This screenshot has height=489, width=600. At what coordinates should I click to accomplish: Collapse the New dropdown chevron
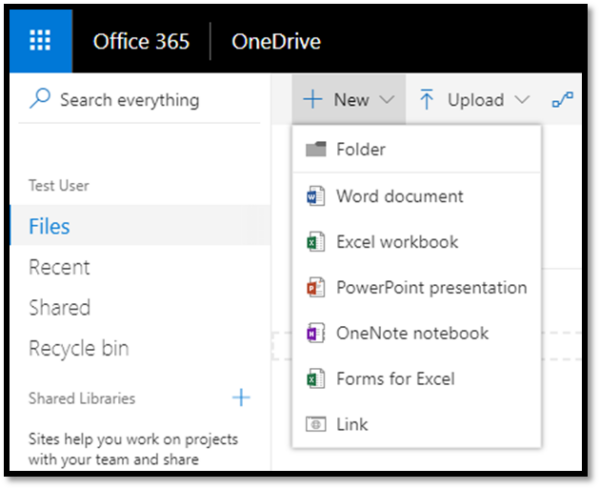tap(387, 100)
